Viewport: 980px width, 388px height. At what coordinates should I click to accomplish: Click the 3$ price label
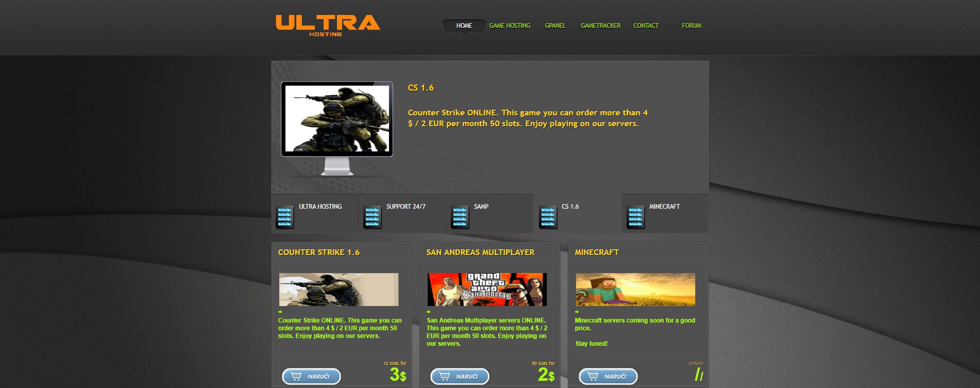[398, 375]
